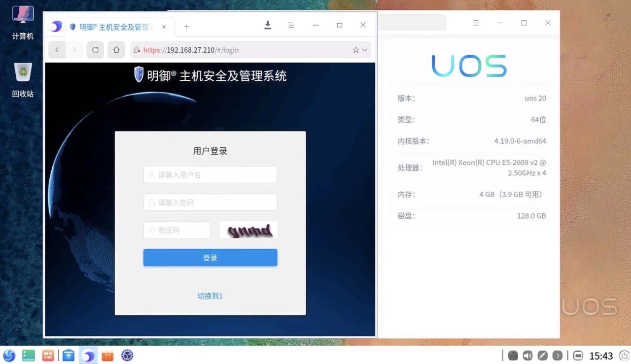Screen dimensions: 631x364
Task: Click the 4.19.0-6-amd64 kernel value
Action: [x=520, y=141]
